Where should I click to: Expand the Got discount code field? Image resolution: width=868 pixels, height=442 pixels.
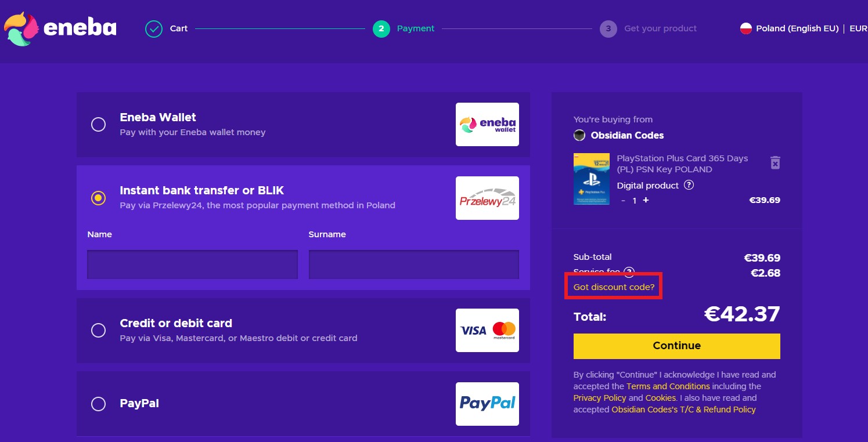pyautogui.click(x=614, y=287)
